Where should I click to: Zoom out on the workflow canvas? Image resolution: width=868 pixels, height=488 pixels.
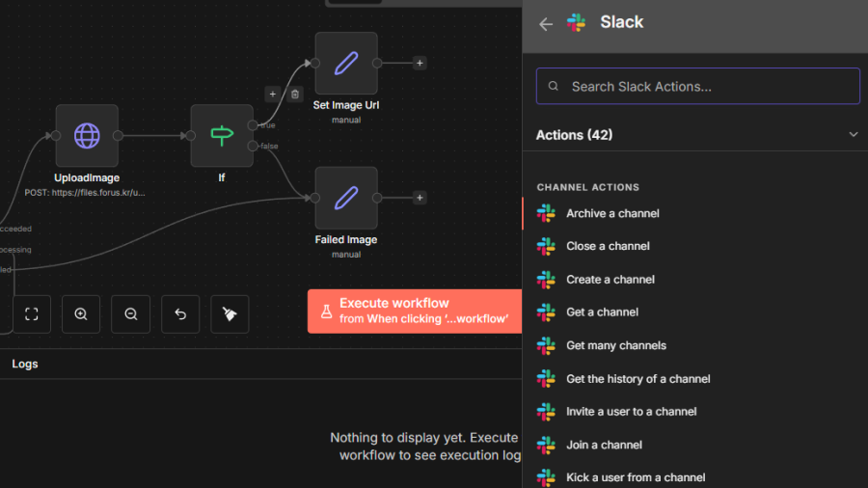[130, 313]
